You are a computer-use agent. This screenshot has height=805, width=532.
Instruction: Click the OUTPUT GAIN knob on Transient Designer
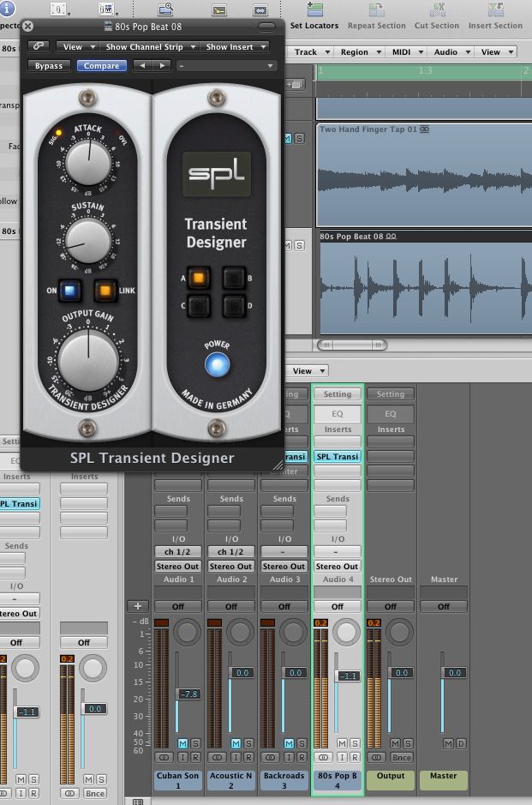(x=88, y=360)
